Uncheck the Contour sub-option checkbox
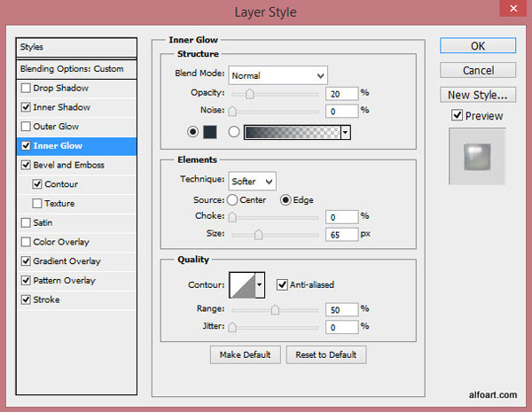Image resolution: width=532 pixels, height=412 pixels. pos(37,184)
